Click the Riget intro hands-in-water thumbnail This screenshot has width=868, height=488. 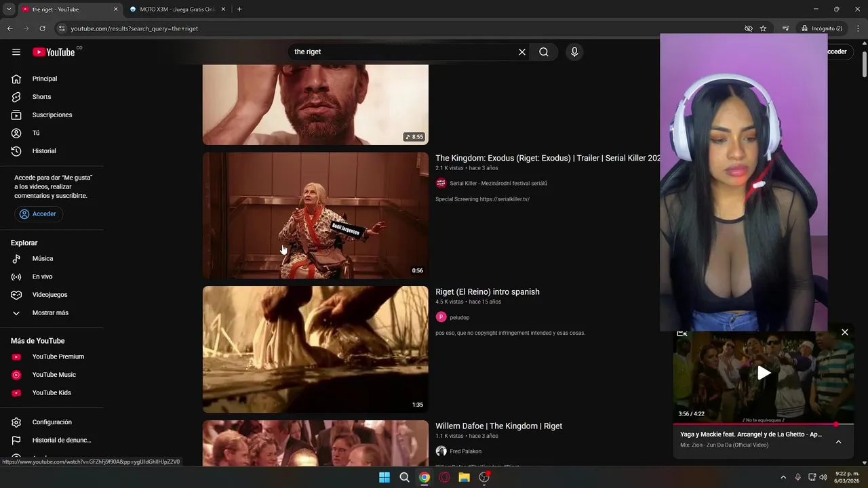pos(315,349)
